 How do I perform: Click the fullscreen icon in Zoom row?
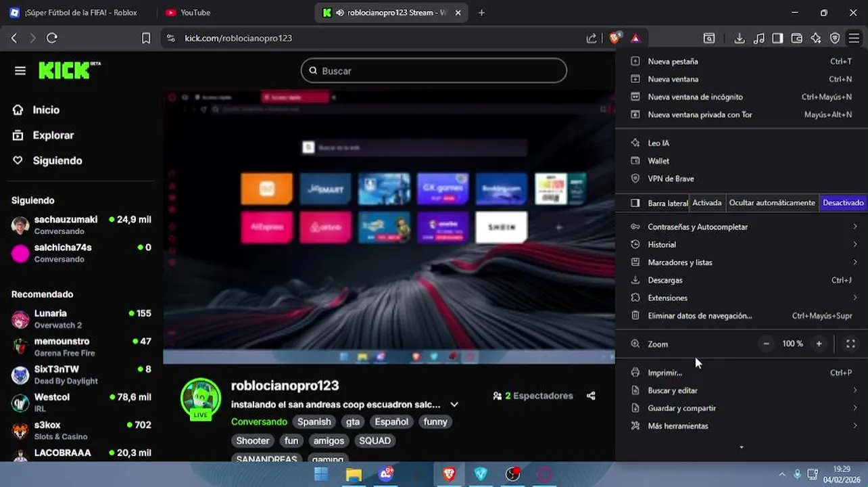coord(851,344)
